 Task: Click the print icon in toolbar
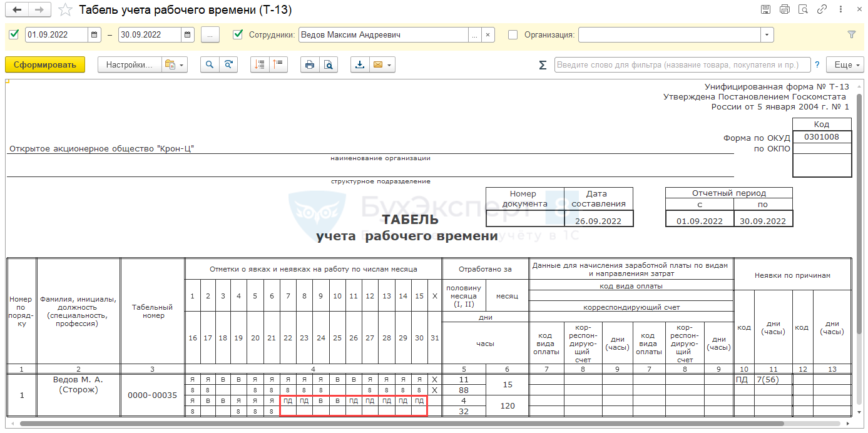(x=309, y=64)
